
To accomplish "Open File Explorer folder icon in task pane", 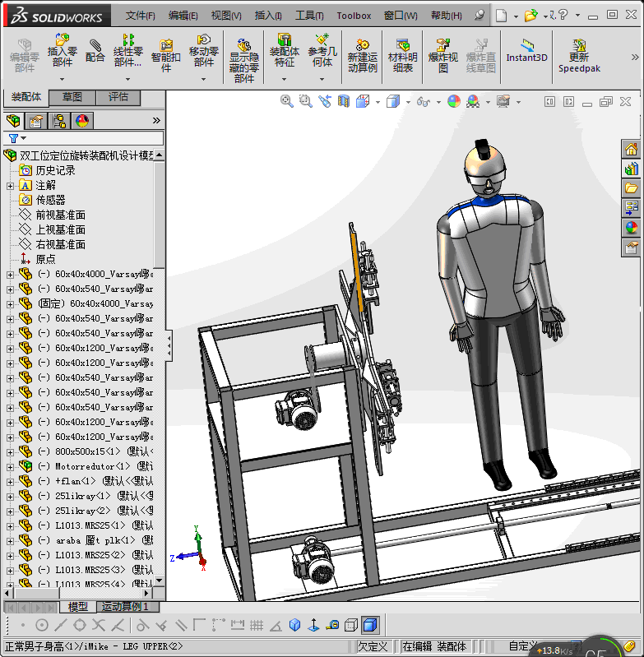I will [x=631, y=188].
